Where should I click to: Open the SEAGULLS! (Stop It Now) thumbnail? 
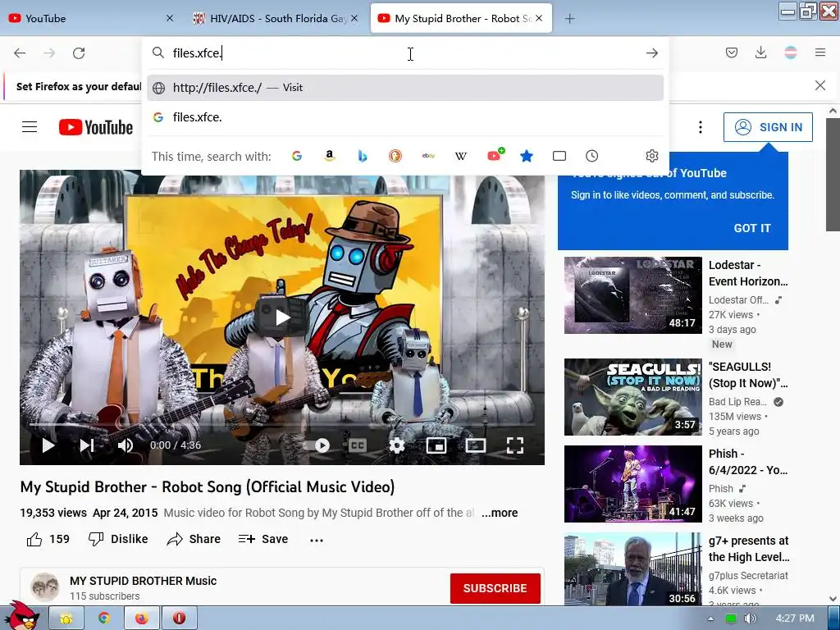pyautogui.click(x=632, y=397)
